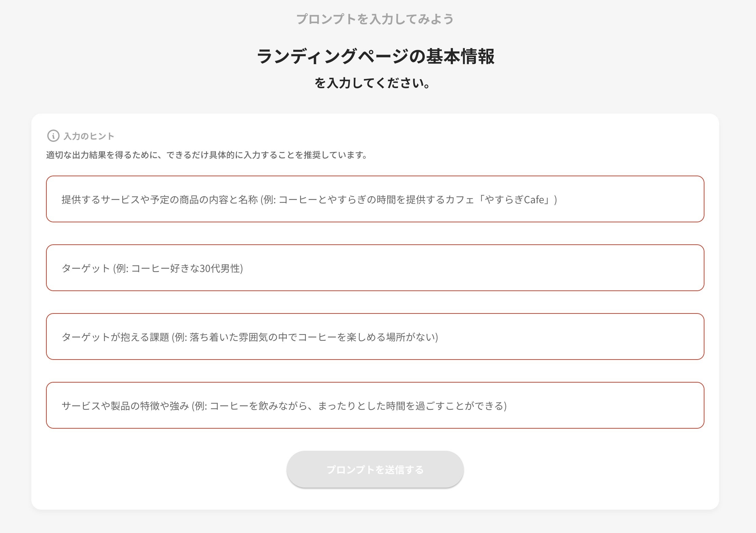Focus the field about 落ち着いた雰囲気 example
This screenshot has width=756, height=533.
pos(375,337)
